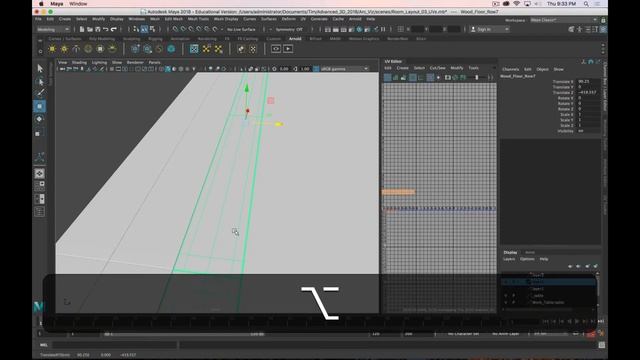Open the shelf tab selector menu

40,40
